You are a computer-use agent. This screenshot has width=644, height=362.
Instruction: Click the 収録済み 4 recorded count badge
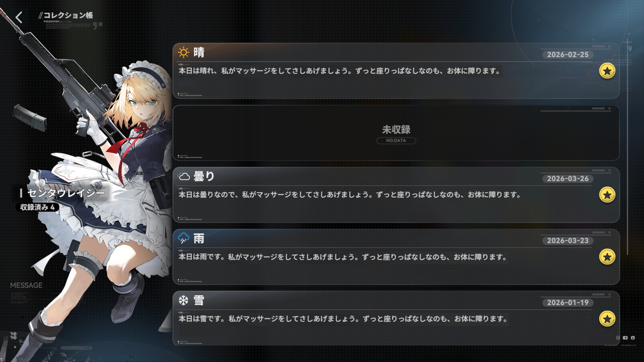(37, 207)
